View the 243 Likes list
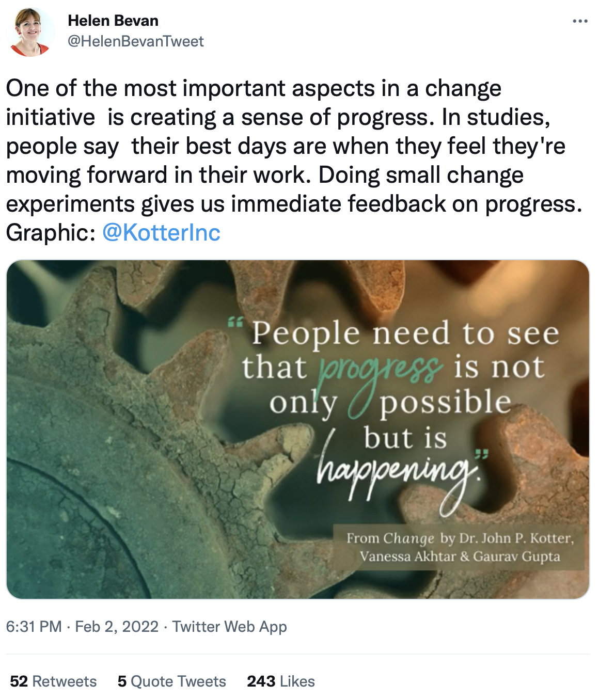The image size is (599, 700). (x=280, y=681)
